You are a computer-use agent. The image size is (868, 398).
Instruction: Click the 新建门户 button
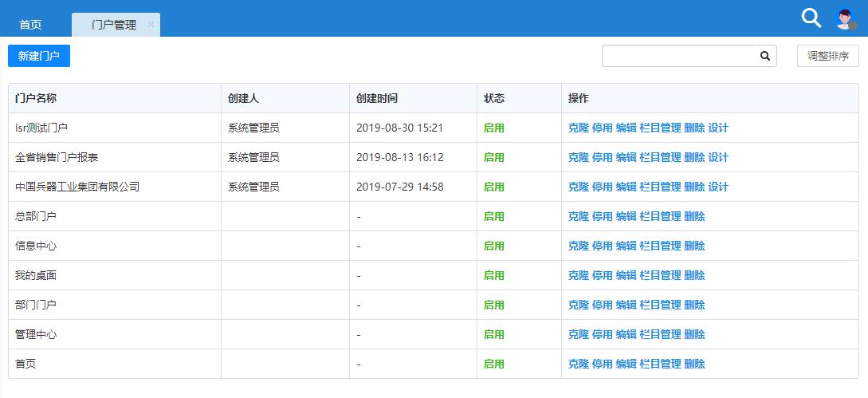pos(39,56)
